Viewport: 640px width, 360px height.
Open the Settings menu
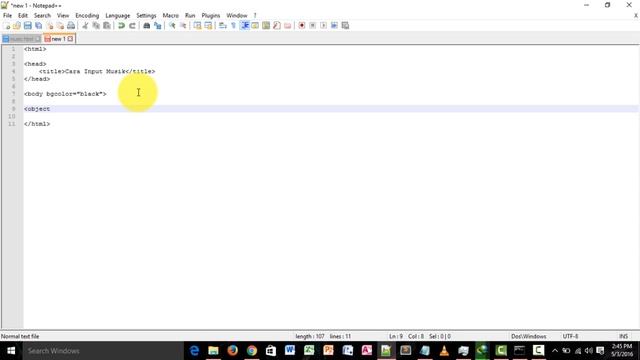click(146, 16)
